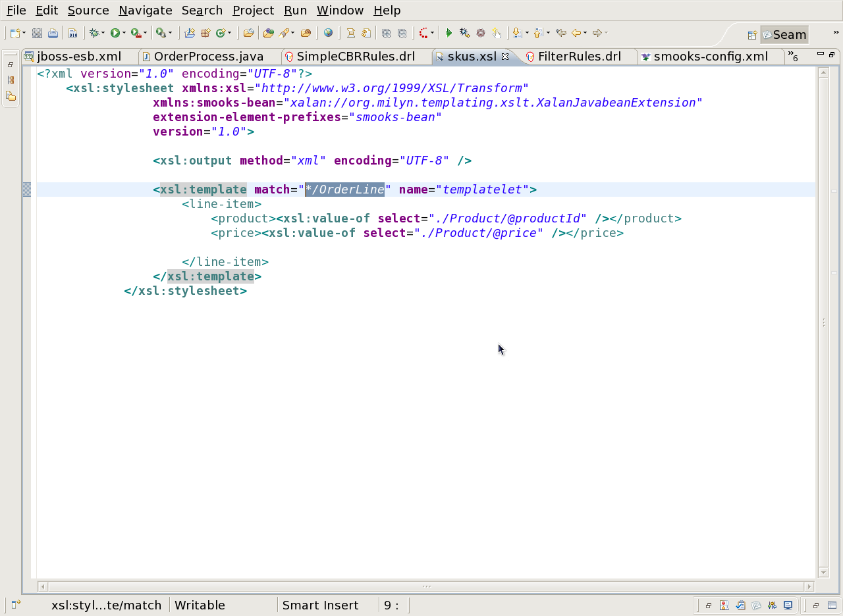
Task: Toggle Expand All in toolbar
Action: coord(387,33)
